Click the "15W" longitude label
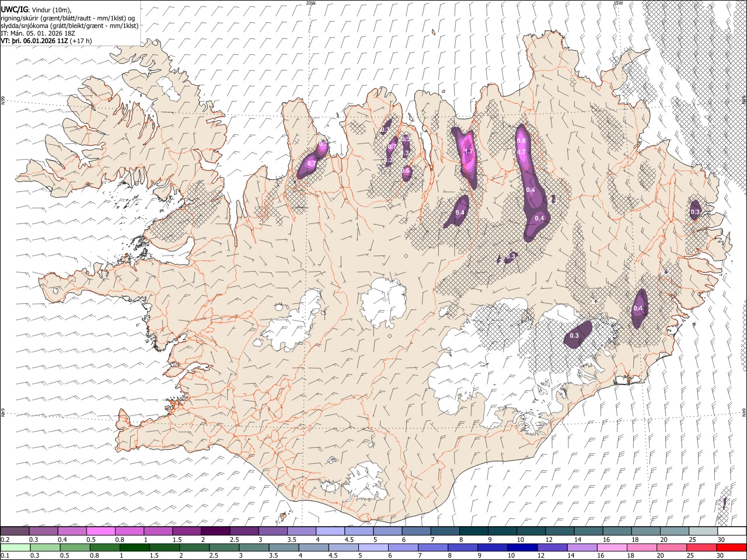 617,3
